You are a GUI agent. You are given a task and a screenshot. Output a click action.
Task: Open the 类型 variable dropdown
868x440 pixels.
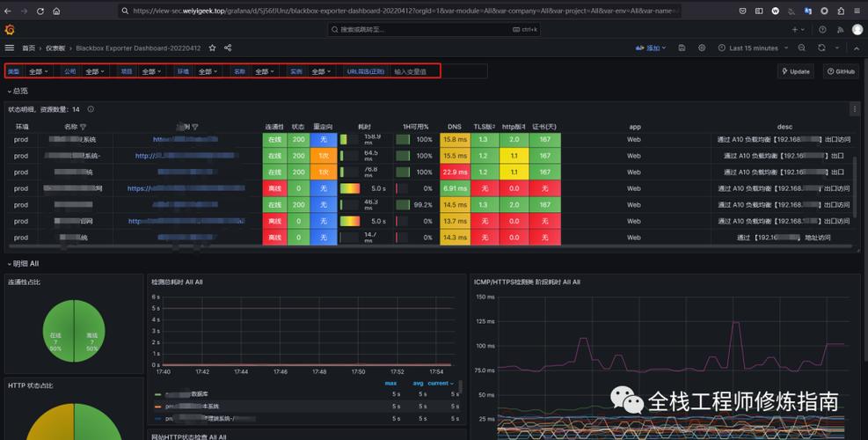click(x=39, y=71)
